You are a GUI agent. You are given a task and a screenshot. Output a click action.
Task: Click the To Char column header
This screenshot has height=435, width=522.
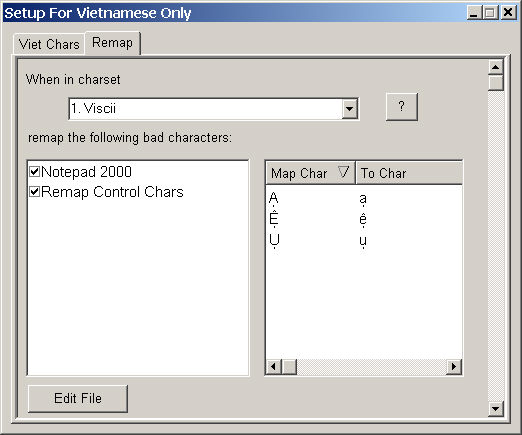coord(409,173)
